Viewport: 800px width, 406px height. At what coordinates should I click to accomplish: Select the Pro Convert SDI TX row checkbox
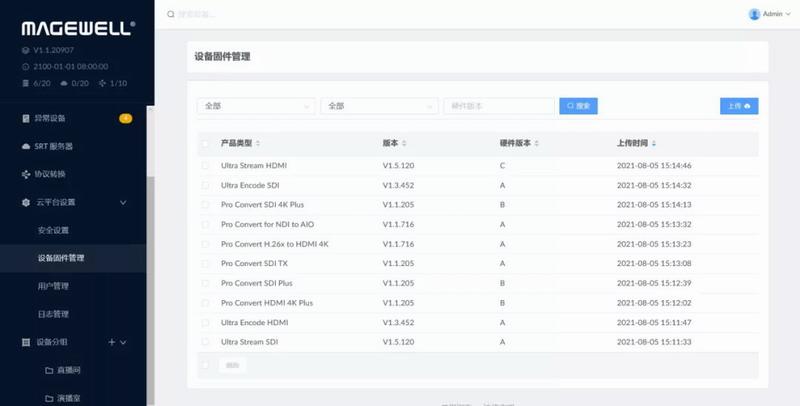coord(206,263)
